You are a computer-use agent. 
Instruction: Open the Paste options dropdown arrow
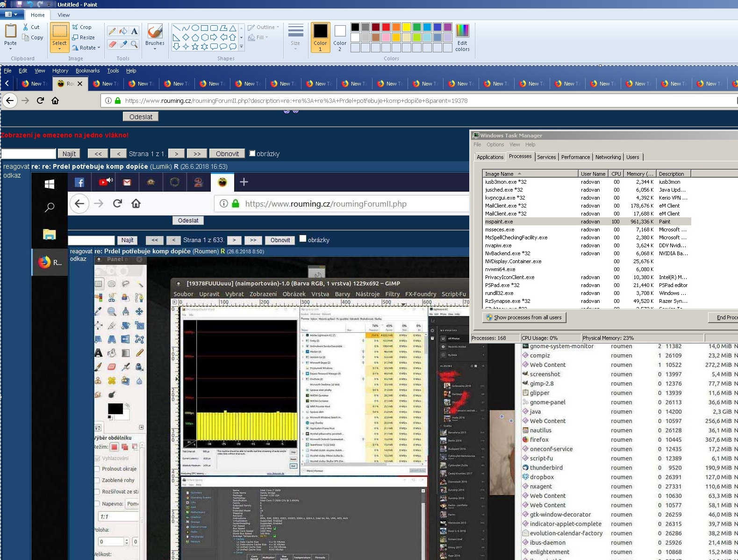point(10,49)
